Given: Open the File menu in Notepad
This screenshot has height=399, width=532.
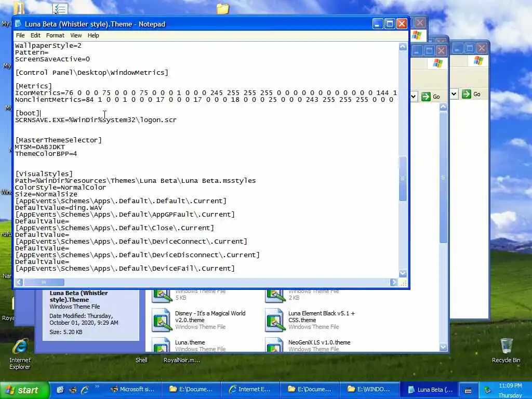Looking at the screenshot, I should [20, 35].
